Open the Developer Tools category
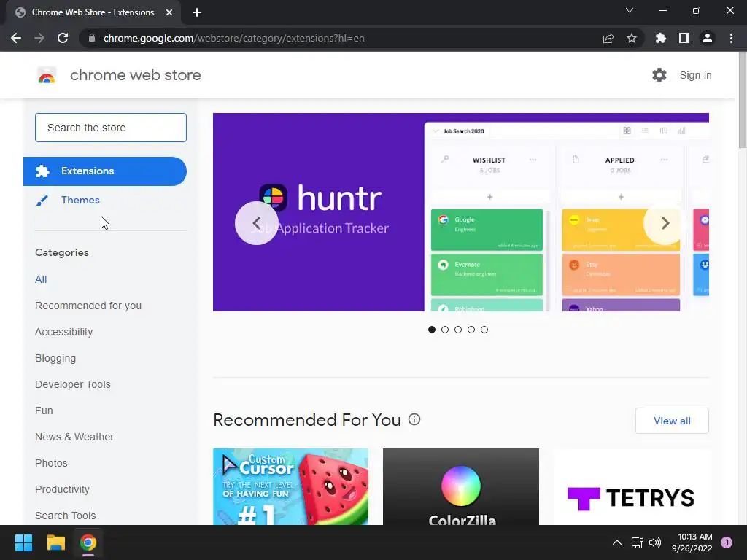Image resolution: width=747 pixels, height=560 pixels. coord(72,384)
